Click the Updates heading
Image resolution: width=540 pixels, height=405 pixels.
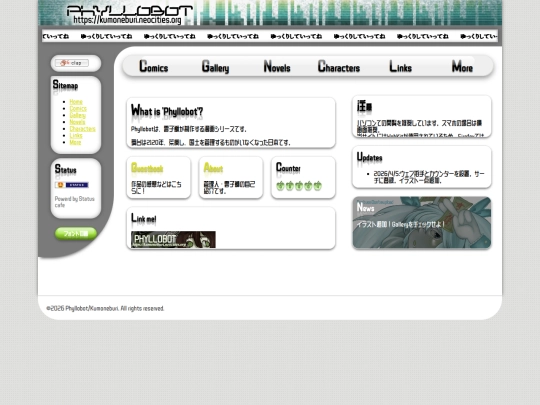[370, 157]
